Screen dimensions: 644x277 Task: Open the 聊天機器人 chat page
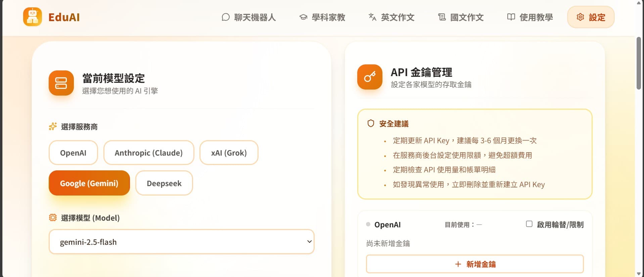pos(249,17)
